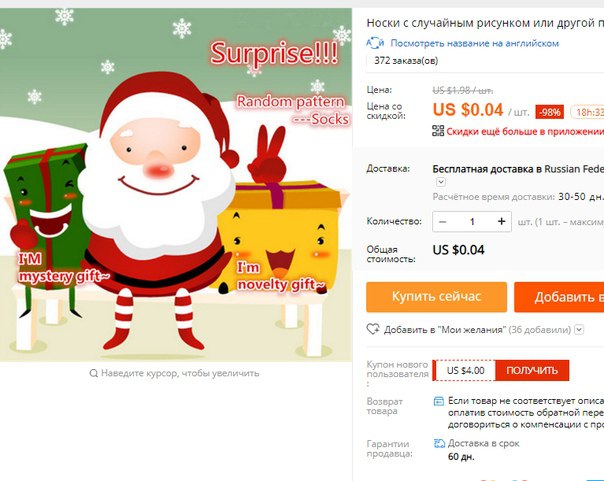Viewport: 604px width, 481px height.
Task: Click the US $4.00 coupon box
Action: pyautogui.click(x=464, y=370)
